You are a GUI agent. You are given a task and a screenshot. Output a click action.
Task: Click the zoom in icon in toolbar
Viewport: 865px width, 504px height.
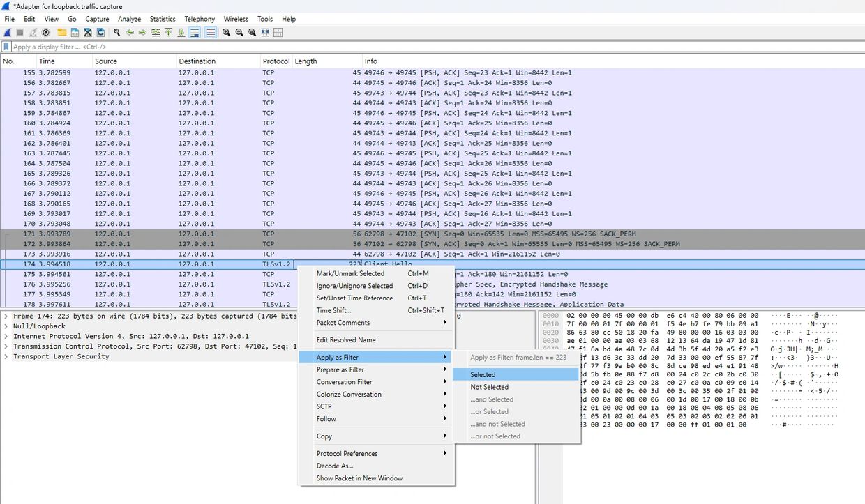pos(227,33)
